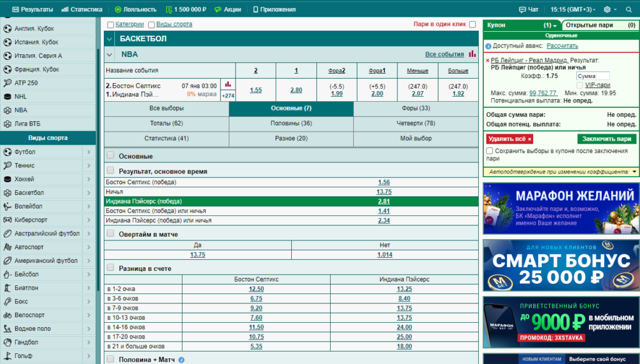
Task: Open the Форы (33) tab
Action: (x=416, y=108)
